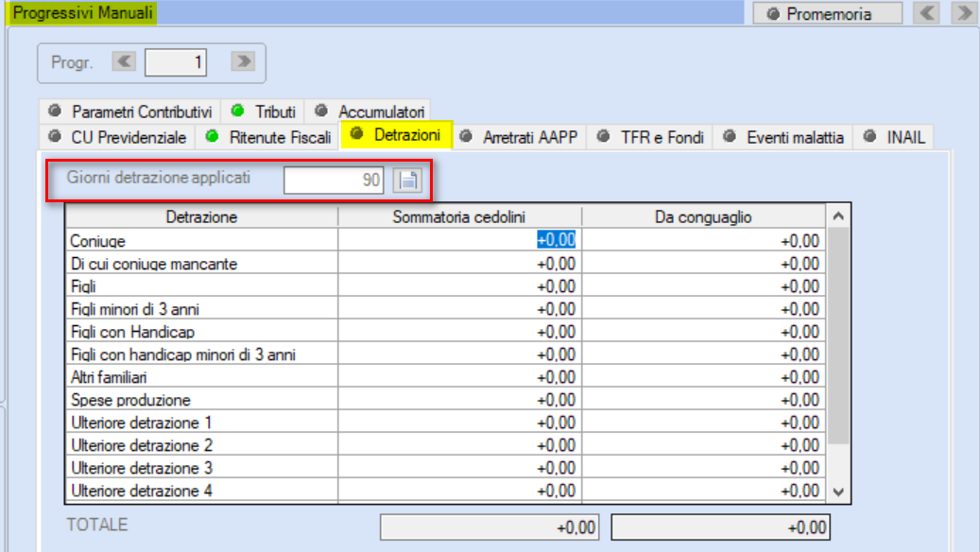The height and width of the screenshot is (552, 980).
Task: Open the Ritenute Fiscali tab
Action: (x=268, y=137)
